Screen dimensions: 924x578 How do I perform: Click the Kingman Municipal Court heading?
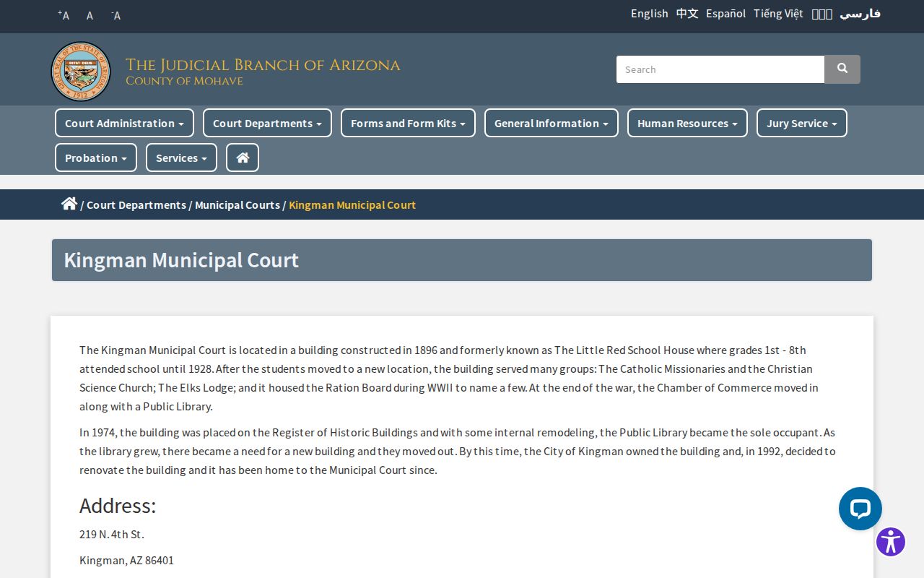(181, 260)
